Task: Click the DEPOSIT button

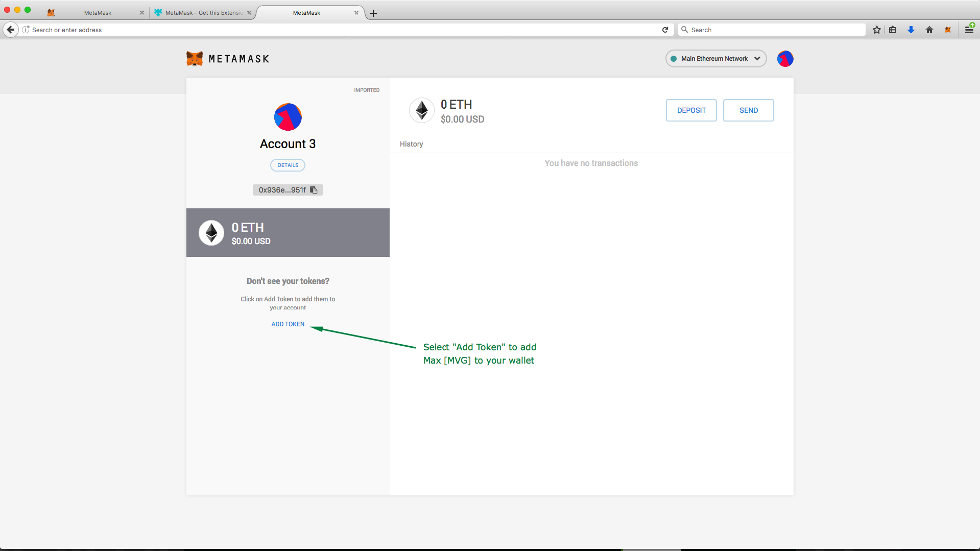Action: click(691, 110)
